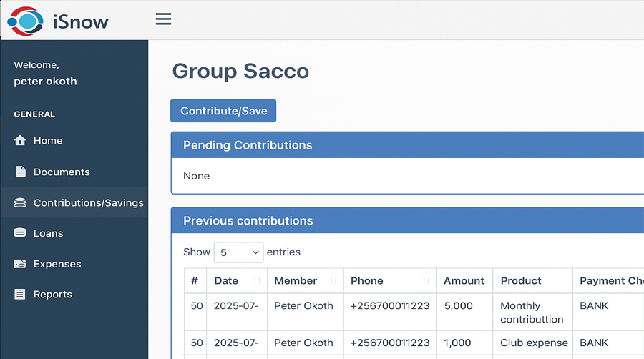Image resolution: width=644 pixels, height=359 pixels.
Task: Go to Expenses sidebar item
Action: (x=57, y=264)
